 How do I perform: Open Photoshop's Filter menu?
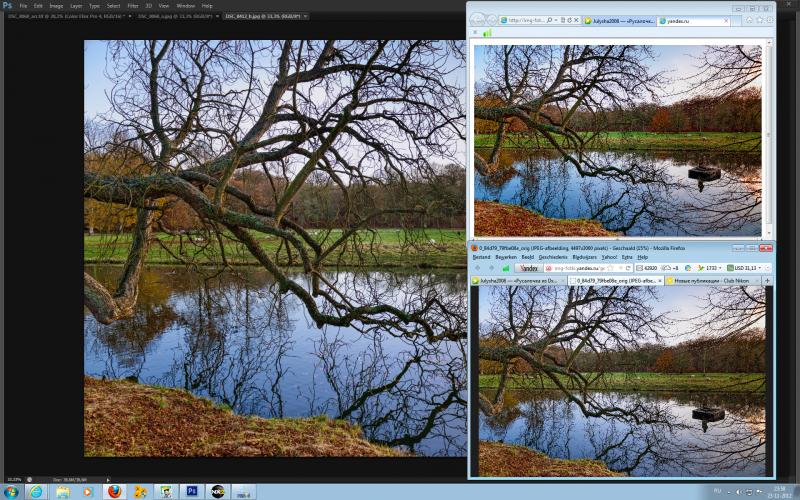point(133,6)
